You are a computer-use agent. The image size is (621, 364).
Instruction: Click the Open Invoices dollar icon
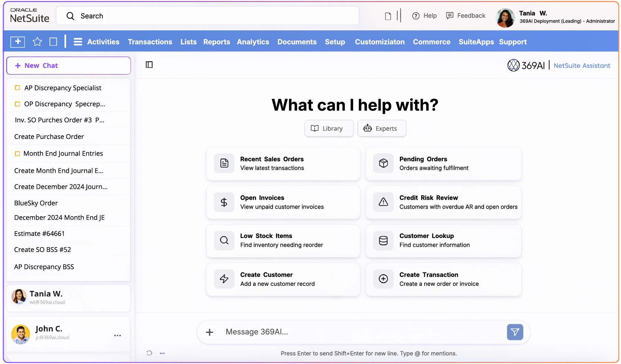224,202
